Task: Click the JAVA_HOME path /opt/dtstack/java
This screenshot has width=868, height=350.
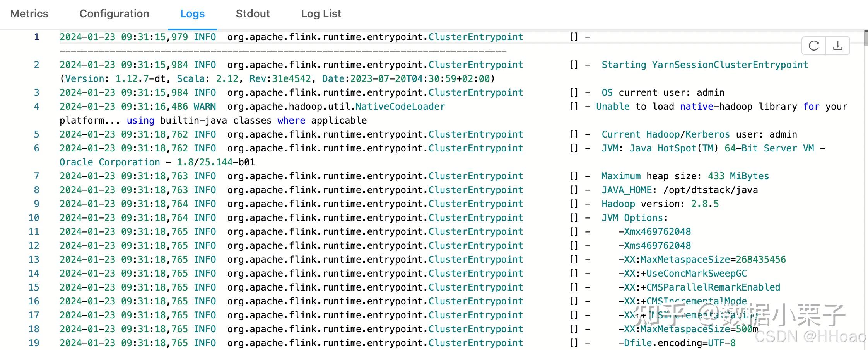Action: pos(710,190)
